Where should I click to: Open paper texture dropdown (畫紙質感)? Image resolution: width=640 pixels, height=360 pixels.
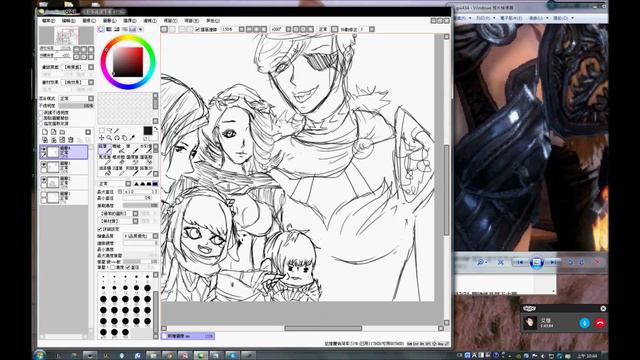click(x=77, y=67)
